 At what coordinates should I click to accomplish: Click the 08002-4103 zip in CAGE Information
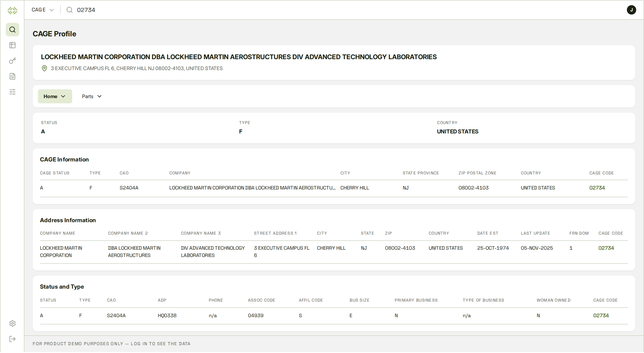[x=474, y=188]
